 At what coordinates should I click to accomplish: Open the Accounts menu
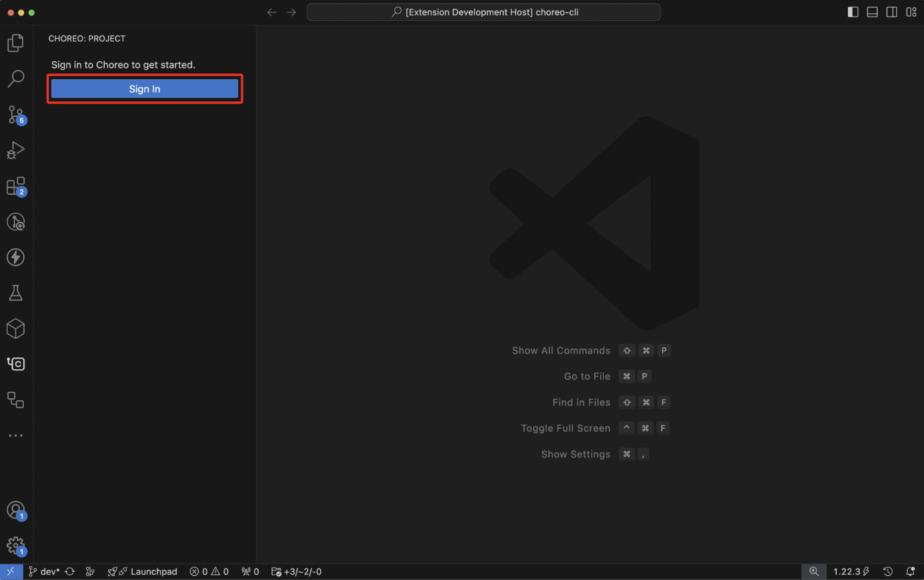[15, 510]
